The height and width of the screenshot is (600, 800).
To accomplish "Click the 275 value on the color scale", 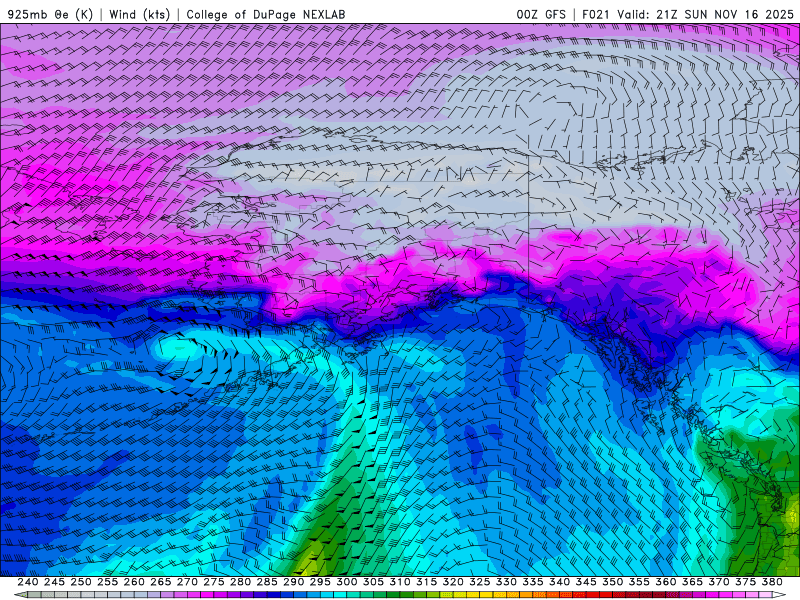I will tap(214, 582).
